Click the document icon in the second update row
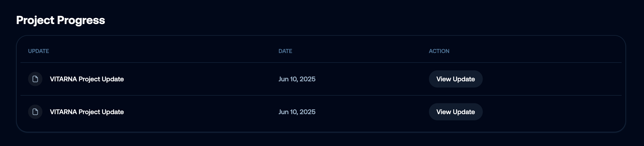 (35, 112)
